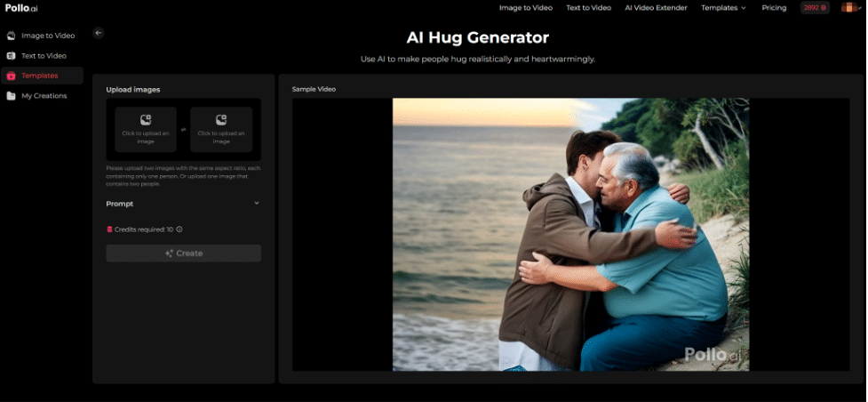Click the 'AI Hug Generator' title
The height and width of the screenshot is (402, 868).
478,37
